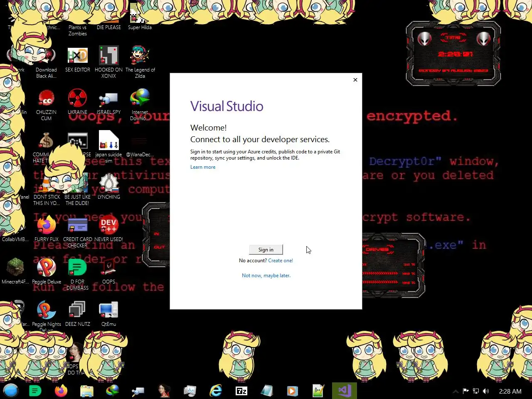Select the Minecraft4F desktop icon
Image resolution: width=532 pixels, height=399 pixels.
[x=15, y=271]
